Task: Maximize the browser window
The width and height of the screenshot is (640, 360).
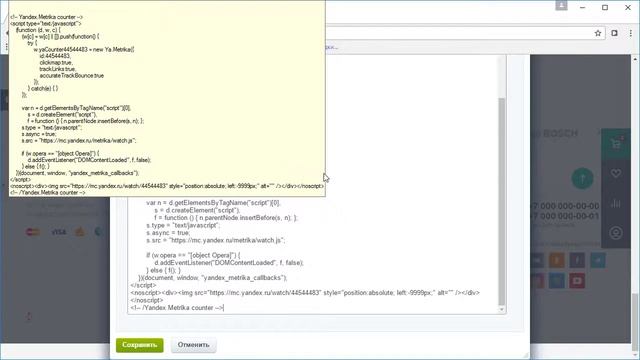Action: tap(605, 7)
